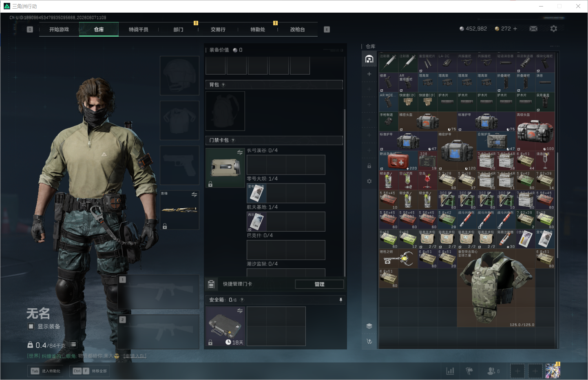Screen dimensions: 588x380
Task: Expand warehouse with the plus below home icon
Action: click(369, 74)
